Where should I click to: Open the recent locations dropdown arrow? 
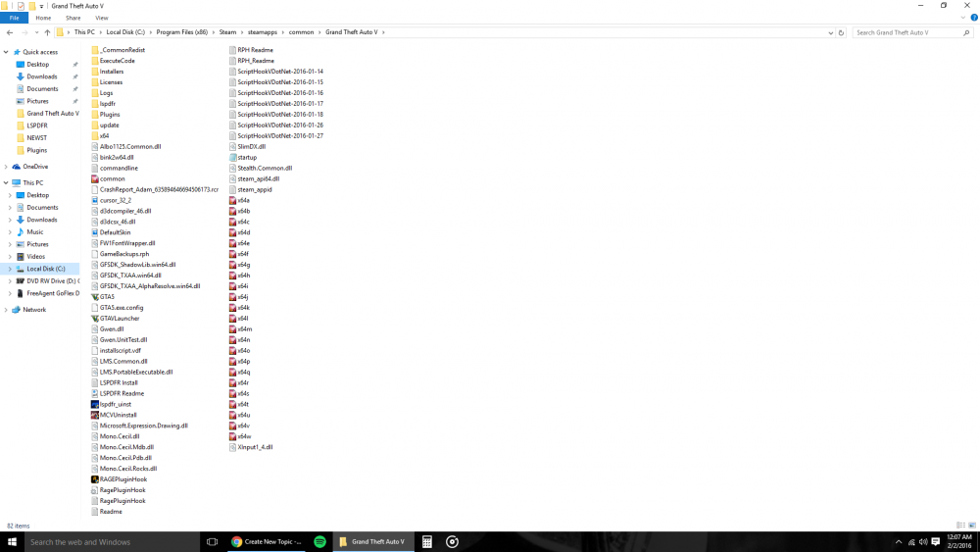36,32
